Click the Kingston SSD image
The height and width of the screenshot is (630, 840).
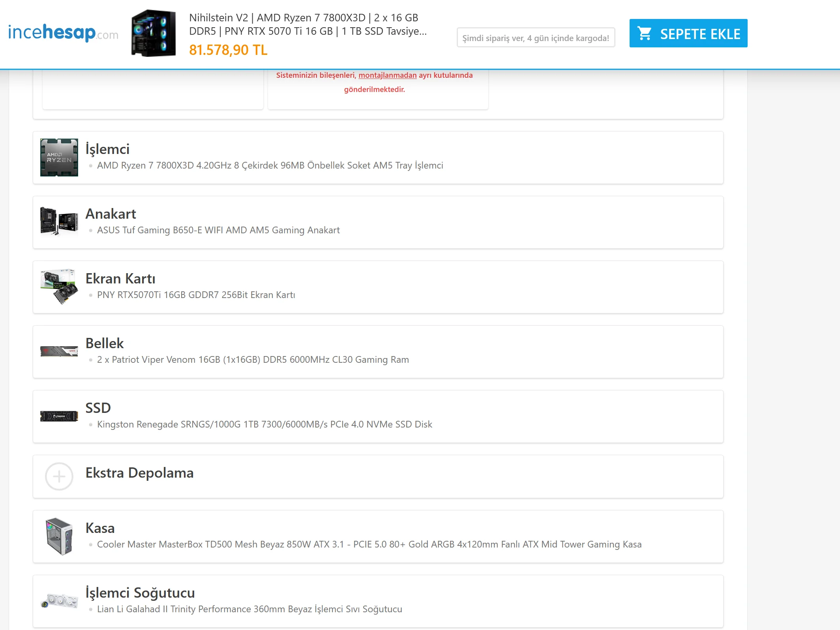pyautogui.click(x=59, y=416)
